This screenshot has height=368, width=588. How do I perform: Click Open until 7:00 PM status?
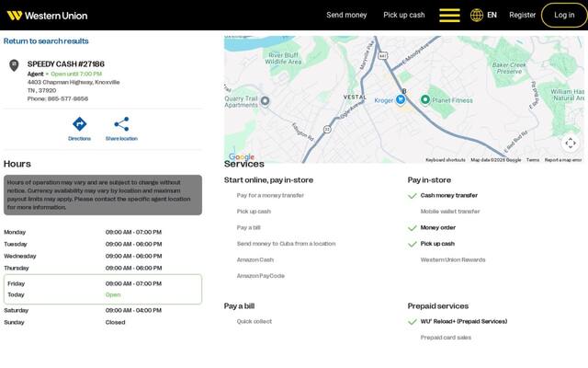point(76,74)
